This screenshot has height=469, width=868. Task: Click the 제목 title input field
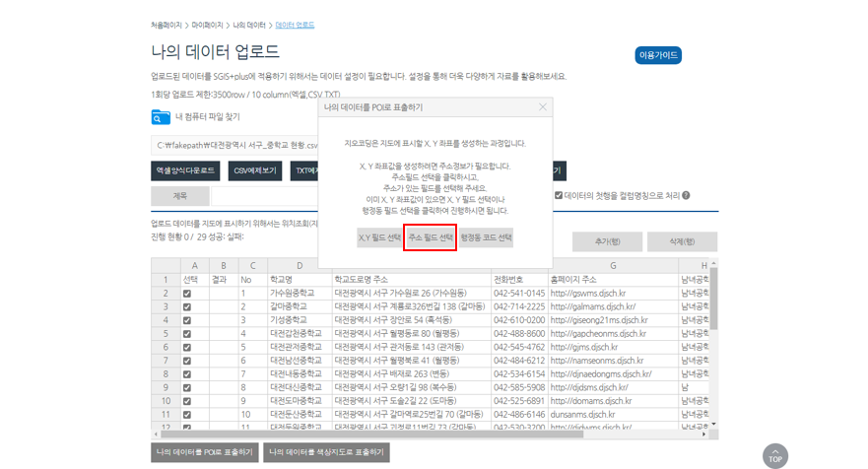(x=265, y=196)
